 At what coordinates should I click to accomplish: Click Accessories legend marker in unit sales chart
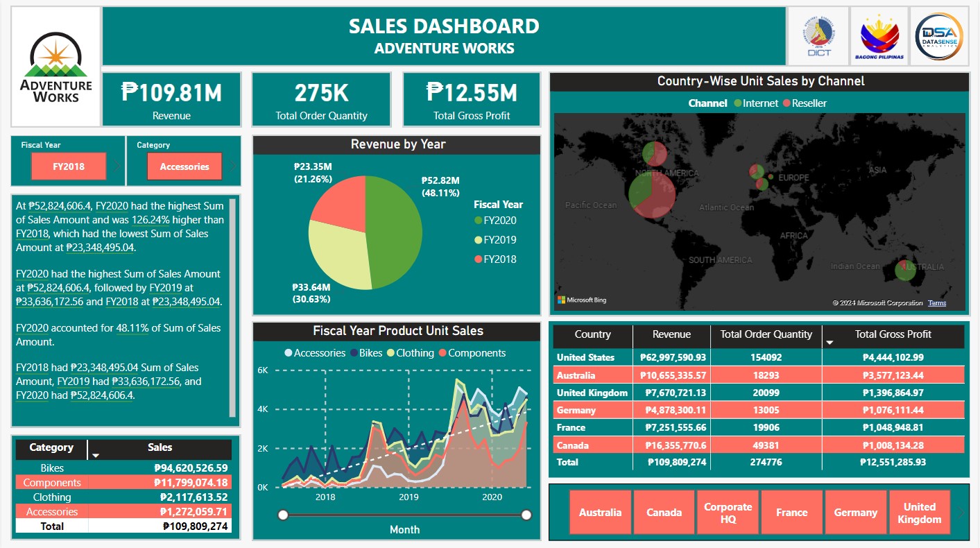(x=289, y=353)
